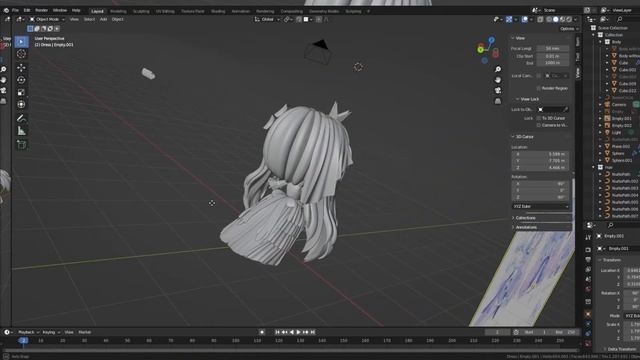
Task: Enable the Render Region checkbox
Action: click(539, 88)
